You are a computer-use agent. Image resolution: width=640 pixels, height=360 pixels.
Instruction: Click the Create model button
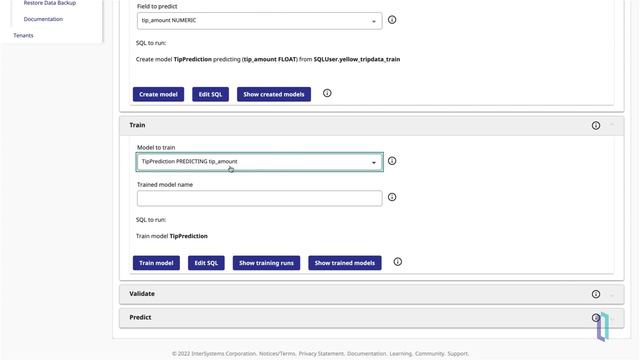[x=158, y=94]
